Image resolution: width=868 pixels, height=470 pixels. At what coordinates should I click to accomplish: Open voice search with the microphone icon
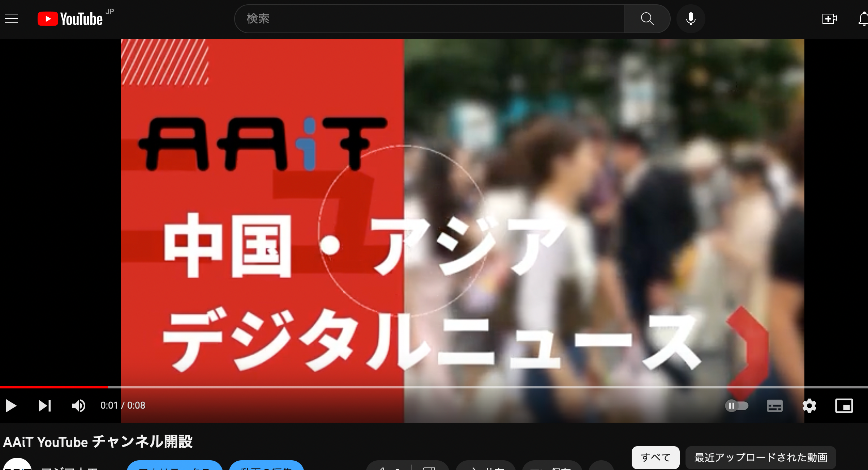pyautogui.click(x=691, y=19)
